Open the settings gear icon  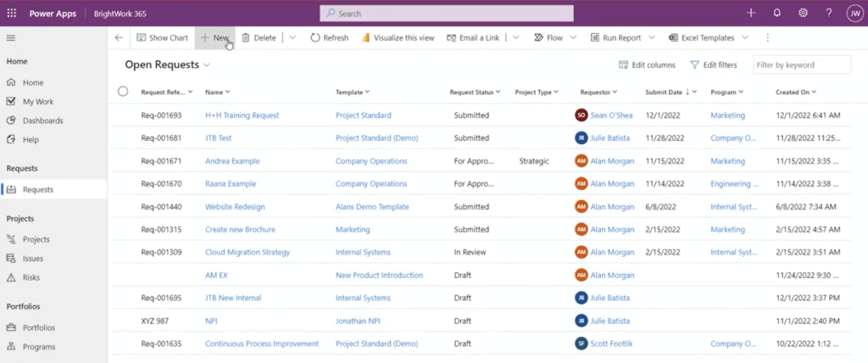click(x=803, y=13)
